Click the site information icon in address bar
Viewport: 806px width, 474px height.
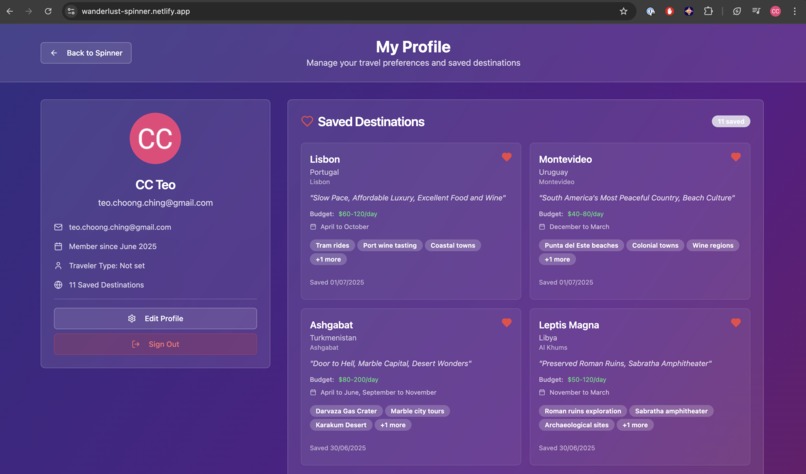click(x=71, y=11)
